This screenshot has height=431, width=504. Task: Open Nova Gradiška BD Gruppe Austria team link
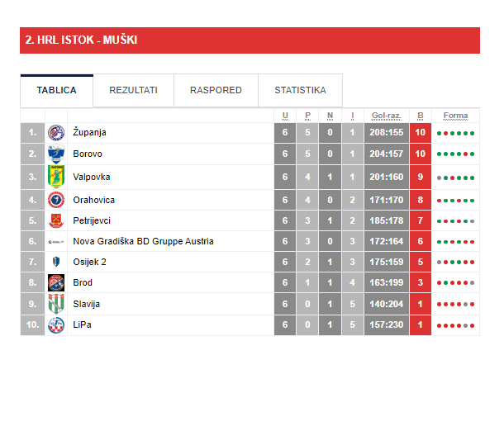tap(143, 241)
